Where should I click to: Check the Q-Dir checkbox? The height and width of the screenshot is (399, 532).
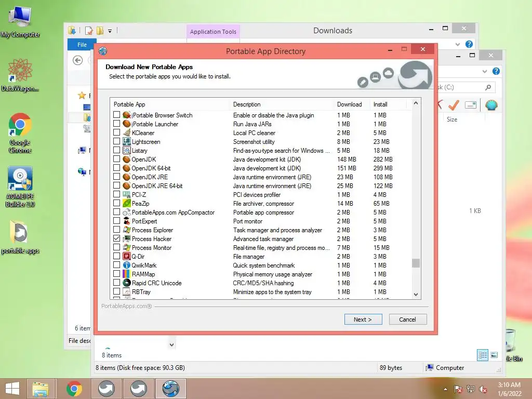click(x=116, y=256)
